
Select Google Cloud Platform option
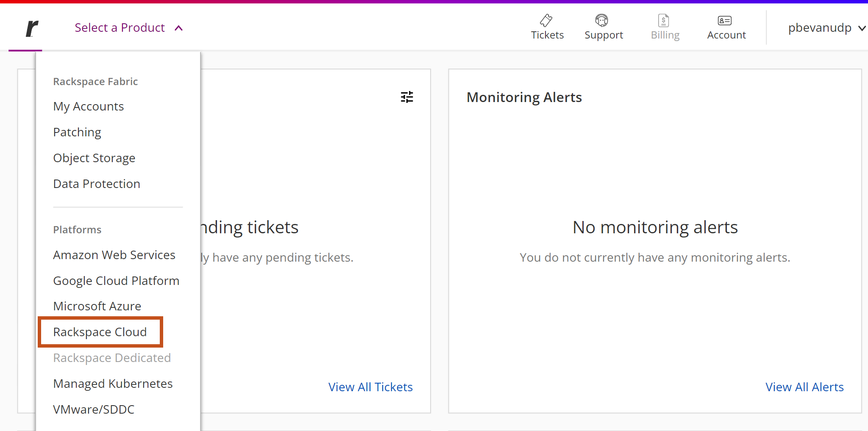[116, 281]
